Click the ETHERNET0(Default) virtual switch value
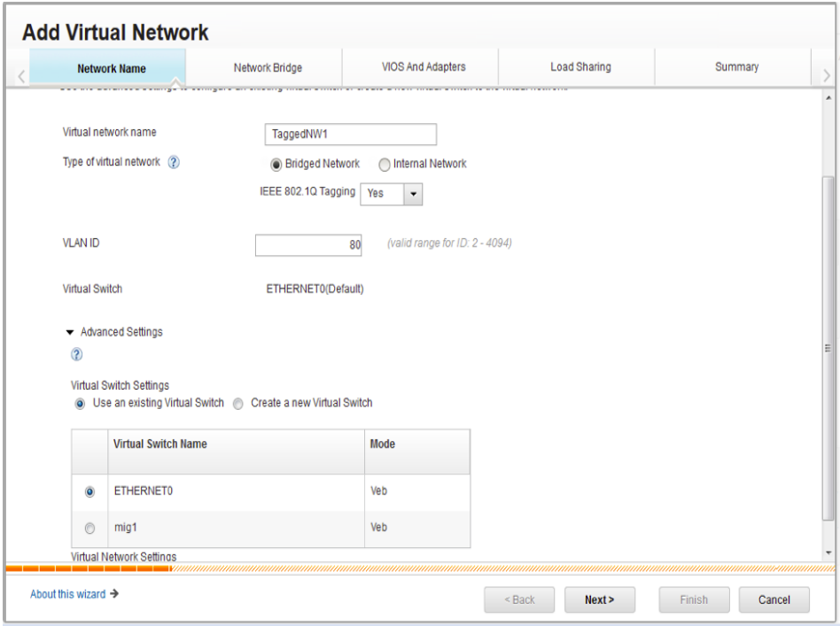The width and height of the screenshot is (840, 626). tap(315, 290)
